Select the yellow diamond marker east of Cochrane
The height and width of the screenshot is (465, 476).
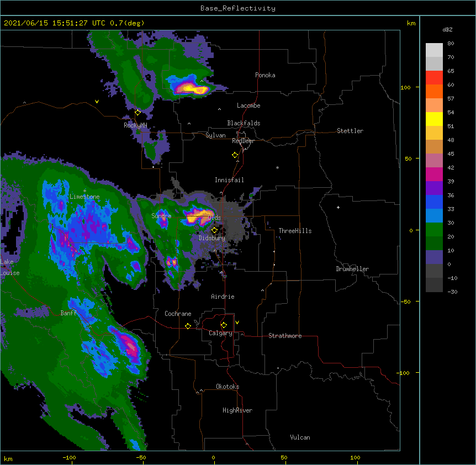tap(188, 326)
